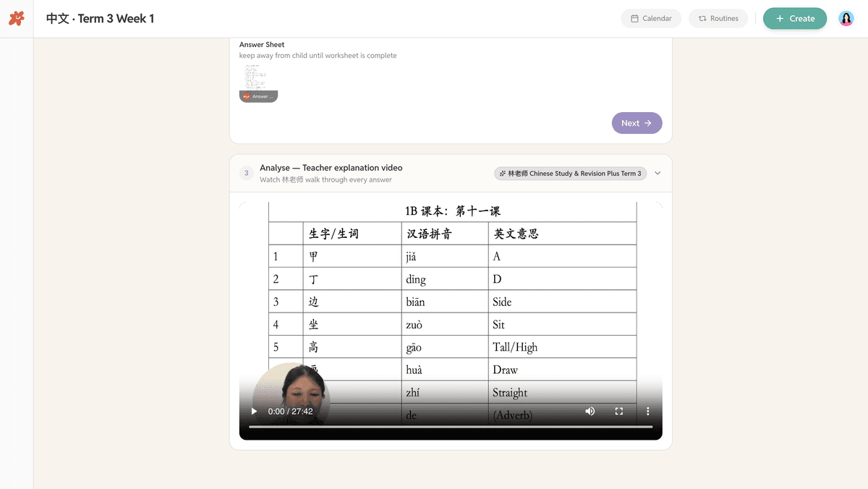Click the page title '中文 · Term 3 Week 1'
Screen dimensions: 868x489
(100, 19)
